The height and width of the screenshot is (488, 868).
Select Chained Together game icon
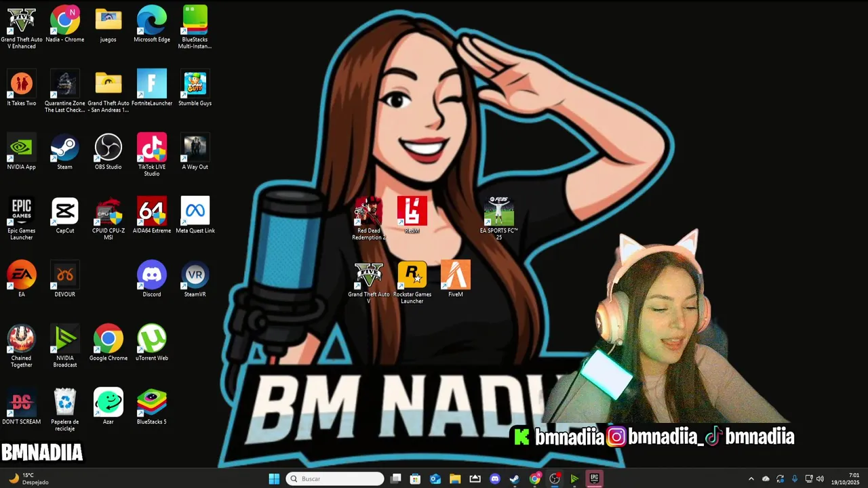click(x=22, y=346)
